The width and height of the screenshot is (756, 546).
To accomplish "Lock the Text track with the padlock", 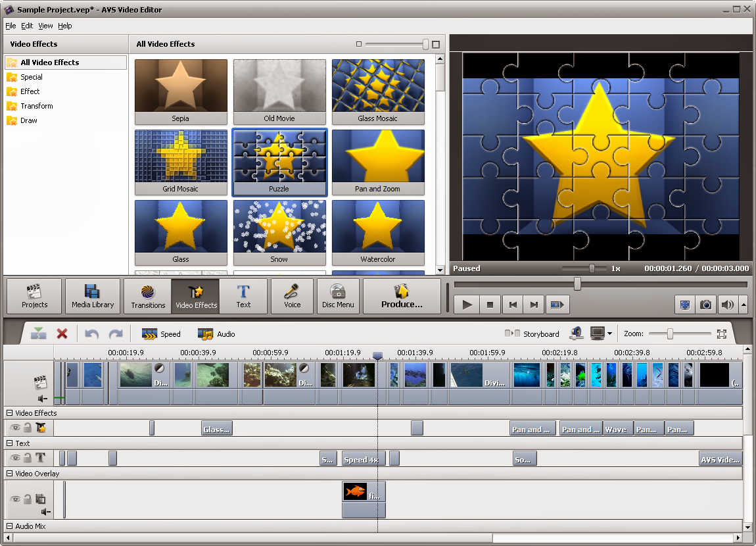I will (26, 459).
